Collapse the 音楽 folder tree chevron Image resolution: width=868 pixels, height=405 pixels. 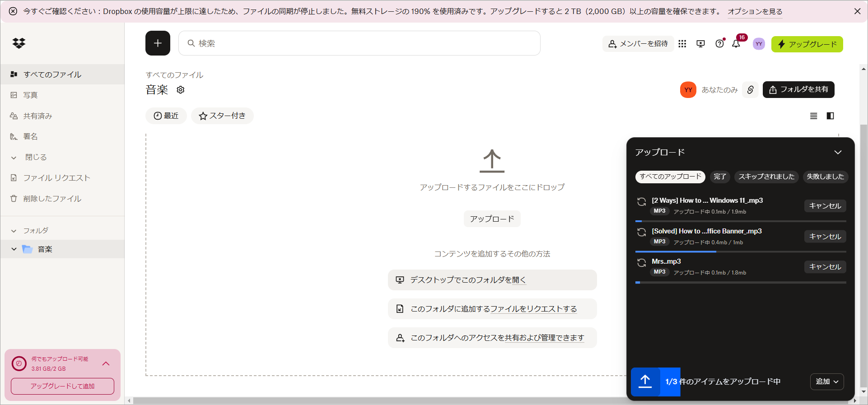[x=14, y=249]
